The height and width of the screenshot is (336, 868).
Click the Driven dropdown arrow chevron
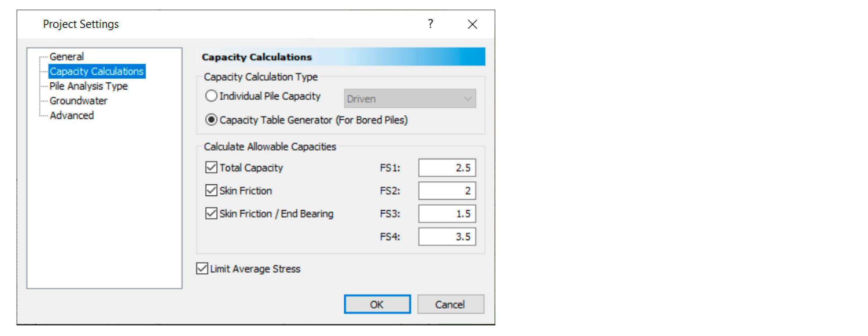tap(467, 99)
